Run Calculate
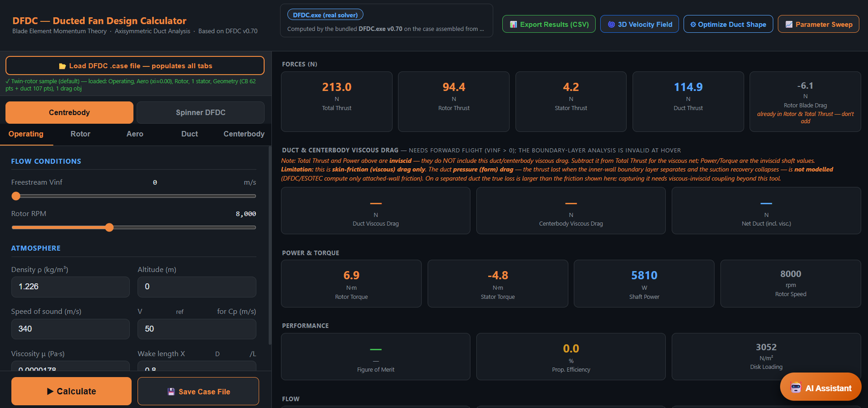 tap(72, 391)
